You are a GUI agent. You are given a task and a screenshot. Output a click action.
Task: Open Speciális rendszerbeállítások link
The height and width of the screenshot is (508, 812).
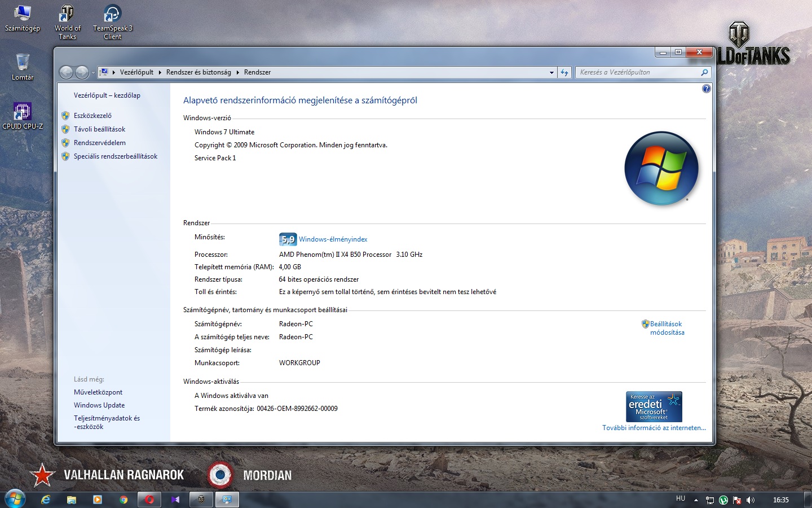(x=116, y=156)
